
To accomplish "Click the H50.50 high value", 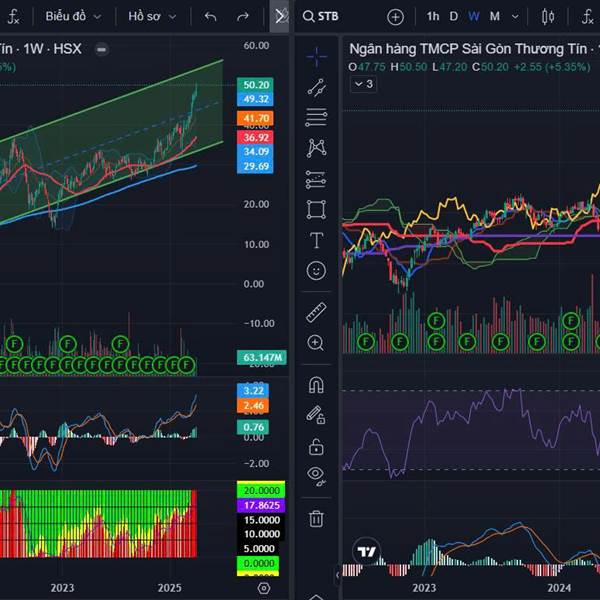I will [x=408, y=67].
